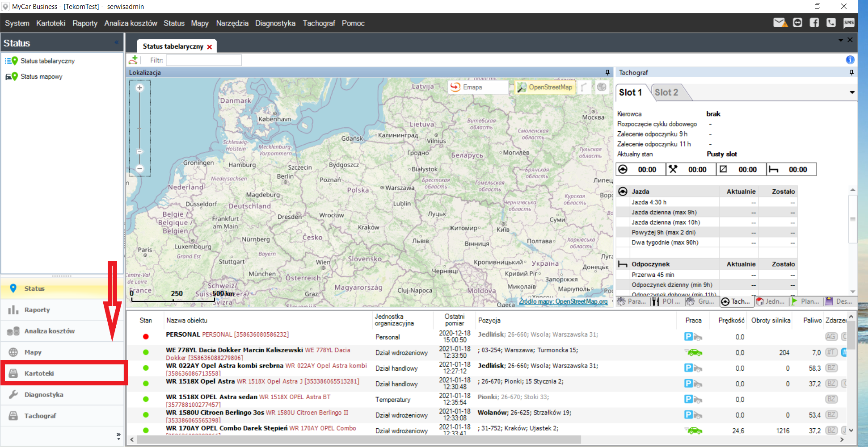Open the Plan... bottom panel tab
This screenshot has height=447, width=868.
pos(805,301)
